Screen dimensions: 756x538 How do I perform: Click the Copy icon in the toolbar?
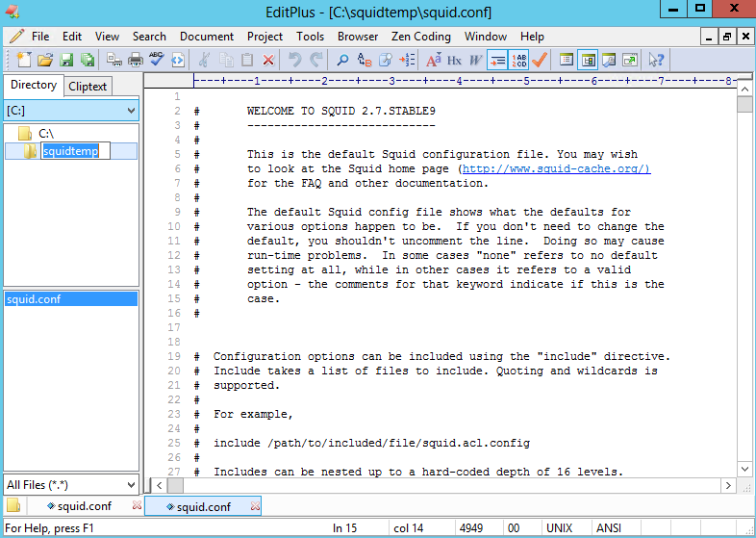tap(226, 60)
